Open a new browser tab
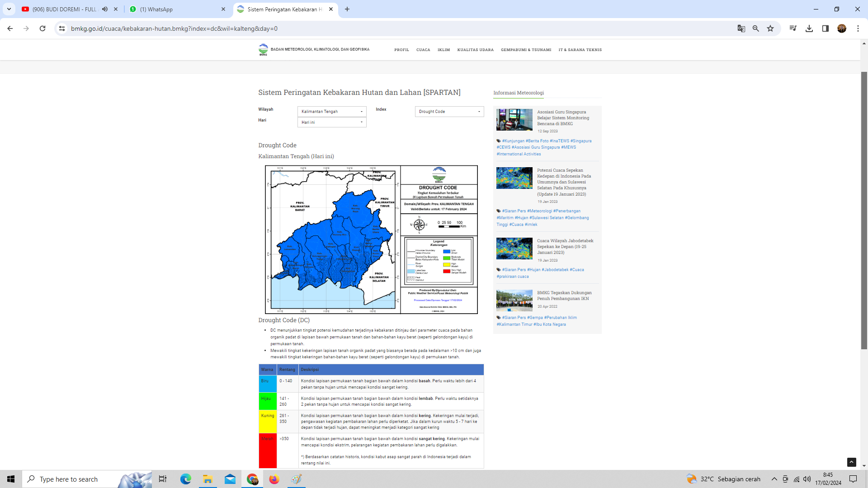Image resolution: width=868 pixels, height=488 pixels. pyautogui.click(x=347, y=9)
